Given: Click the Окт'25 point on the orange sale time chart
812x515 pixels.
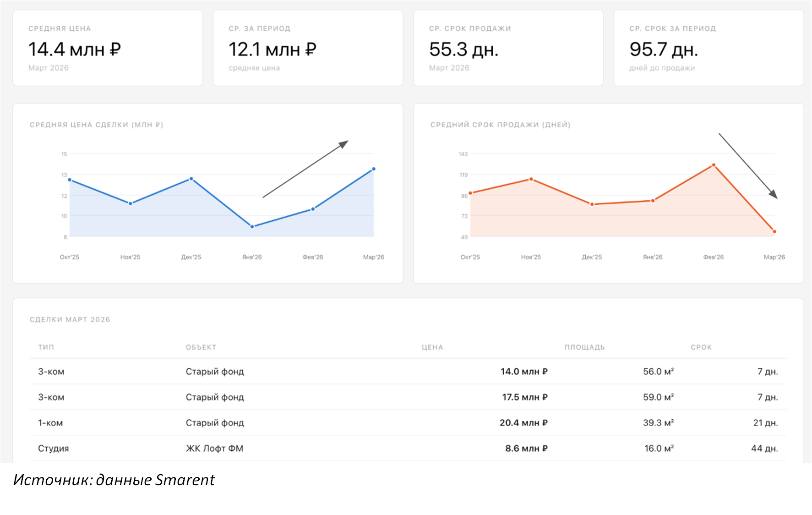Looking at the screenshot, I should [x=470, y=193].
